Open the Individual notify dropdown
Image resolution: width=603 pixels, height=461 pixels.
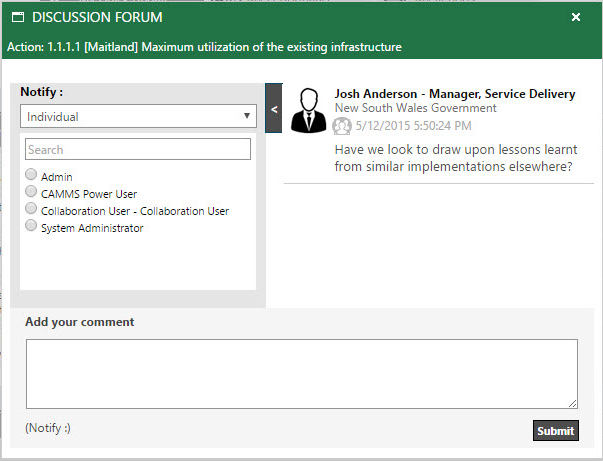(138, 117)
